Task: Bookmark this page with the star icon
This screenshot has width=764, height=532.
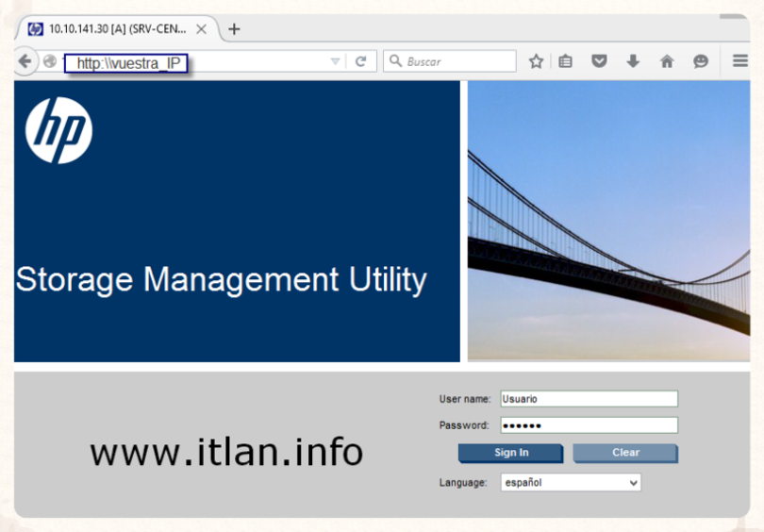Action: pos(536,61)
